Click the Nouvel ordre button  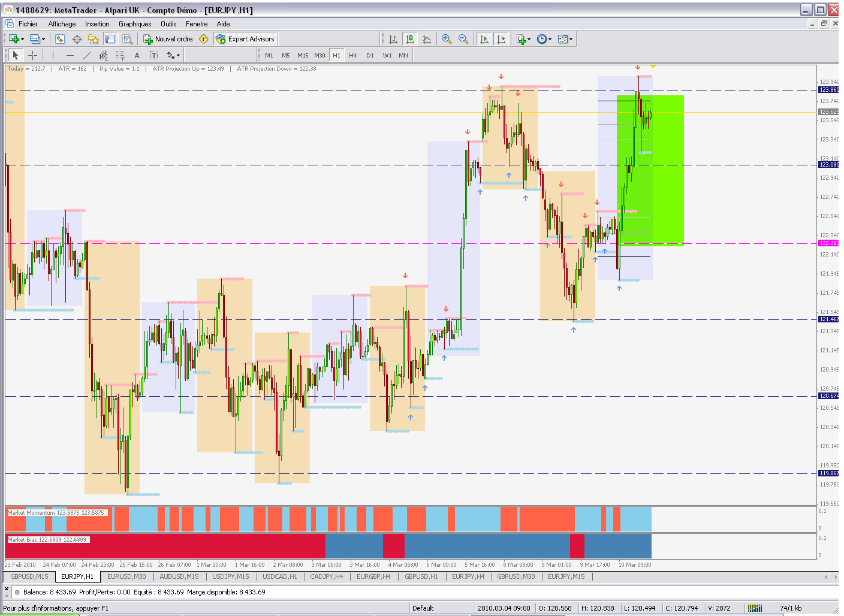pos(168,39)
